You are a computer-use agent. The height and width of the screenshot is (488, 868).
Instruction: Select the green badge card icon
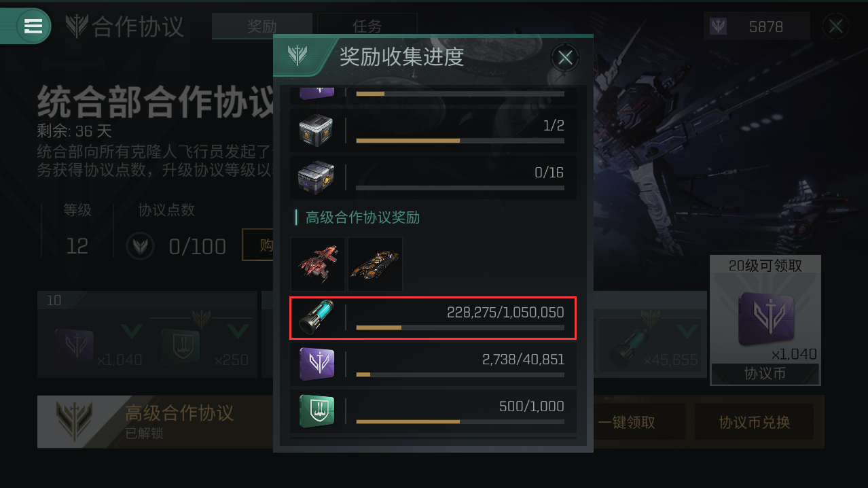pyautogui.click(x=316, y=411)
